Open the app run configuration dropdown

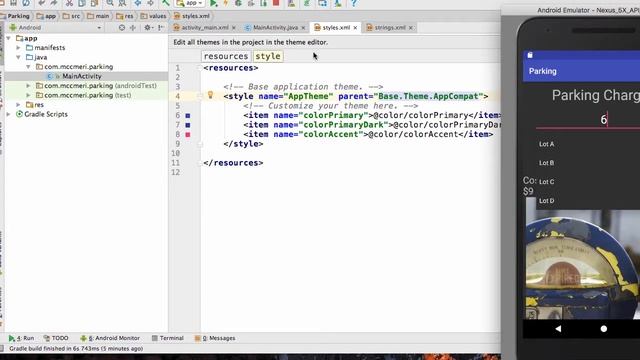pos(190,3)
